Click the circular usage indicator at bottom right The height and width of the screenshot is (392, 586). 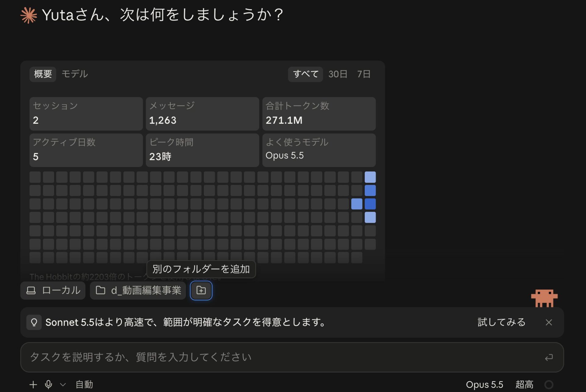548,384
